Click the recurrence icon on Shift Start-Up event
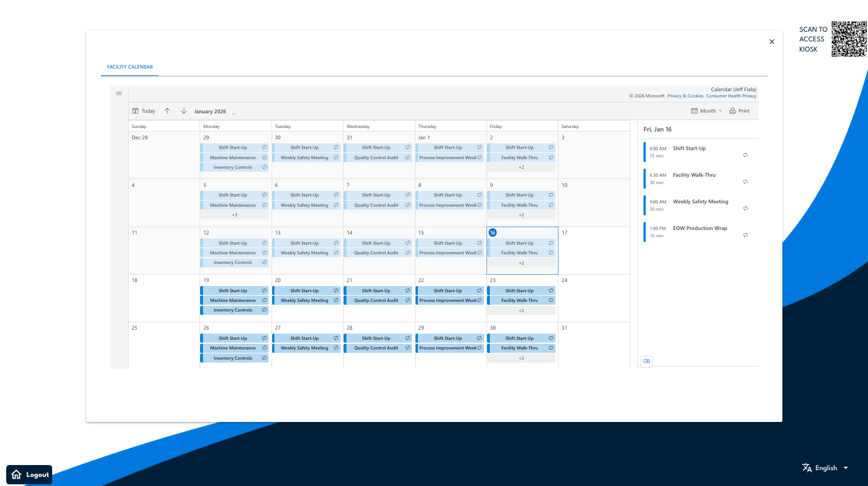 pyautogui.click(x=746, y=155)
